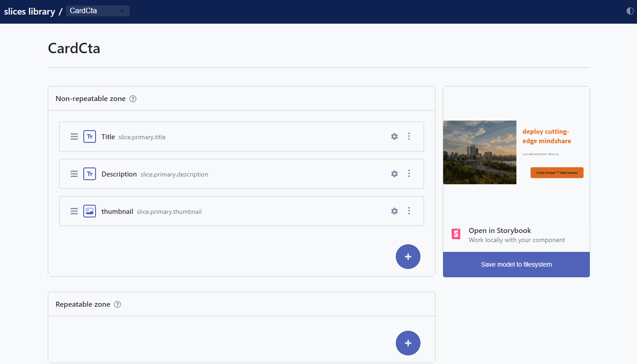637x364 pixels.
Task: Click Save model to filesystem button
Action: [x=516, y=264]
